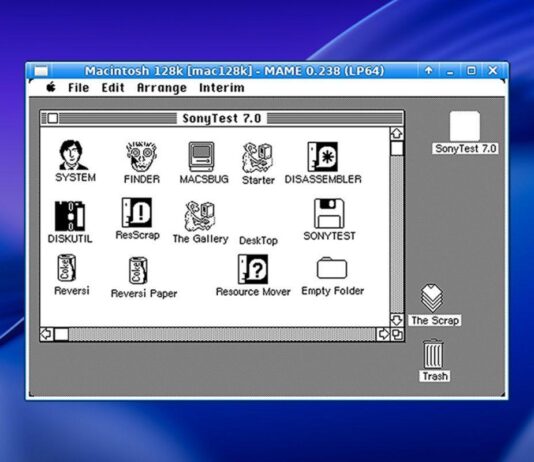This screenshot has width=534, height=462.
Task: Open the File menu
Action: [x=78, y=87]
